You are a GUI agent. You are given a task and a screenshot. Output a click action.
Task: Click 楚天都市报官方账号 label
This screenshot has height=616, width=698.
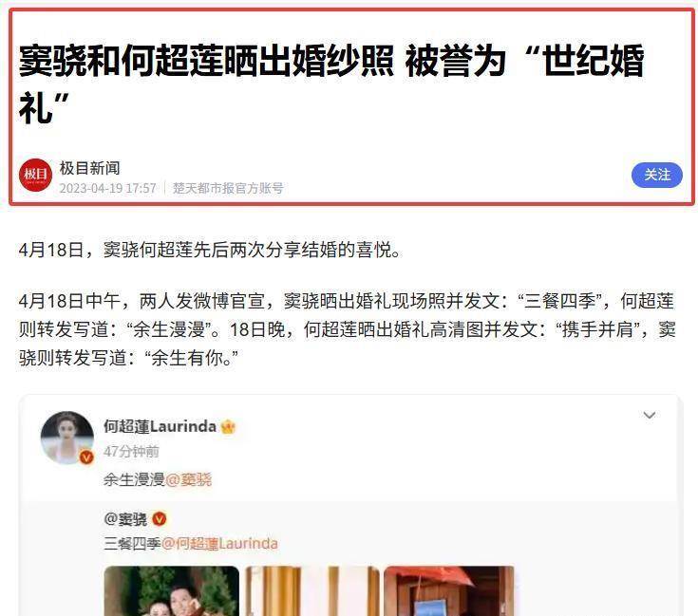(228, 188)
